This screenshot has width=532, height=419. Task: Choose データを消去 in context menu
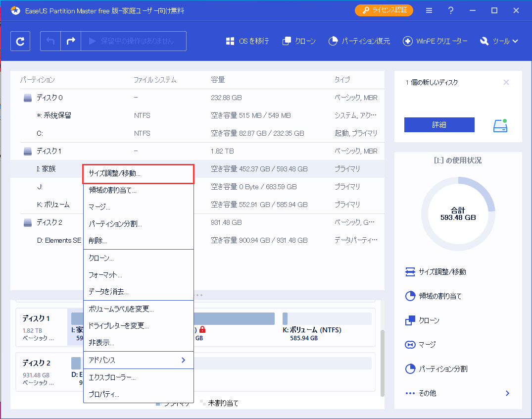click(139, 291)
